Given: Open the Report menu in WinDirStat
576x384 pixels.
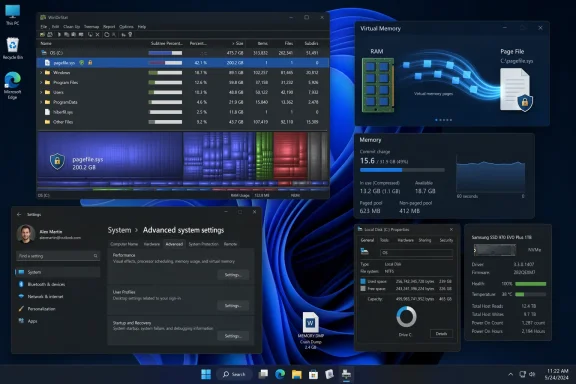Looking at the screenshot, I should tap(109, 26).
